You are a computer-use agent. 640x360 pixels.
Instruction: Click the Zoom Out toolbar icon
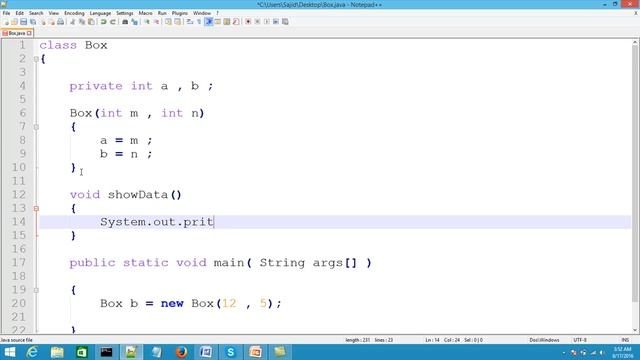[156, 22]
